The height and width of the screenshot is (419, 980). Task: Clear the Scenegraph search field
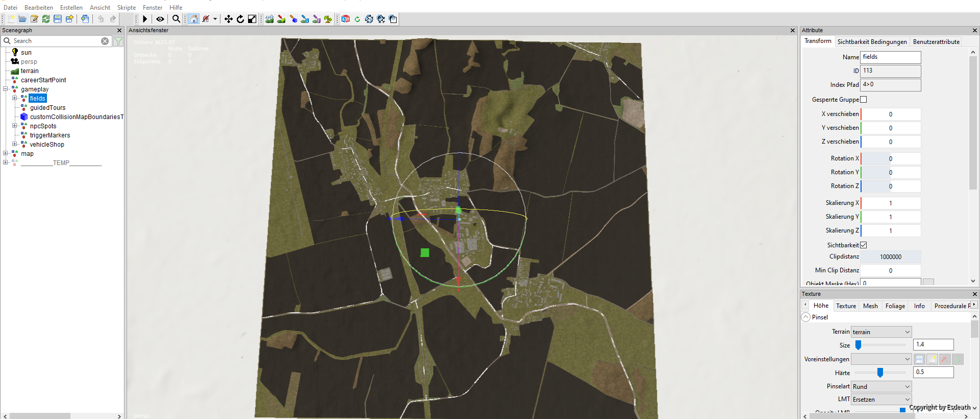[x=105, y=41]
